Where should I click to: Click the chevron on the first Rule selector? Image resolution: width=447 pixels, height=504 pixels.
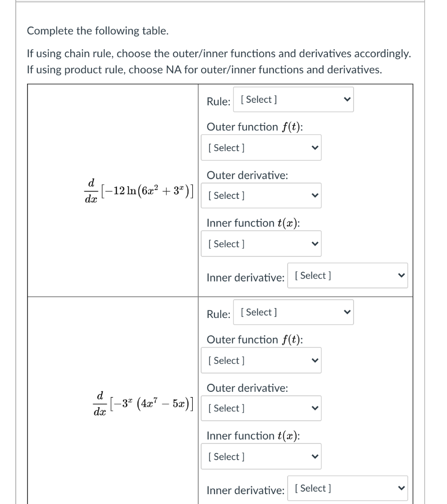pyautogui.click(x=347, y=99)
